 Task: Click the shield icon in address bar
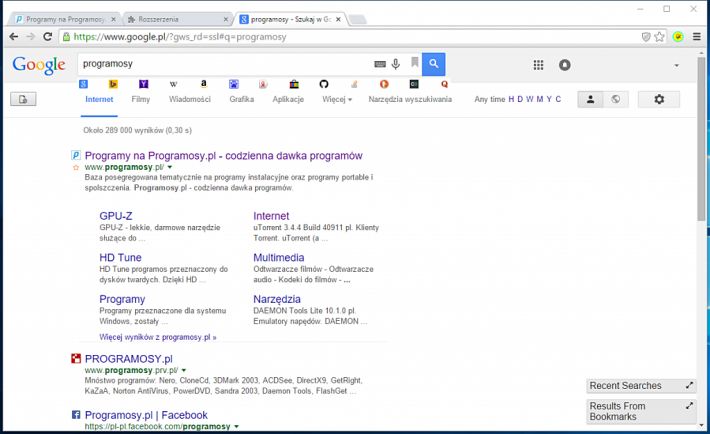tap(646, 37)
